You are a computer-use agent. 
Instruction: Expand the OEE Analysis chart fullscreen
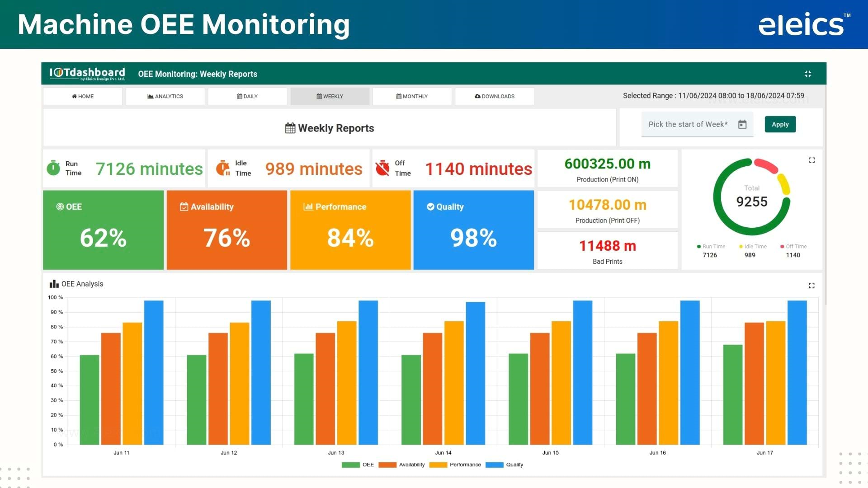tap(811, 286)
